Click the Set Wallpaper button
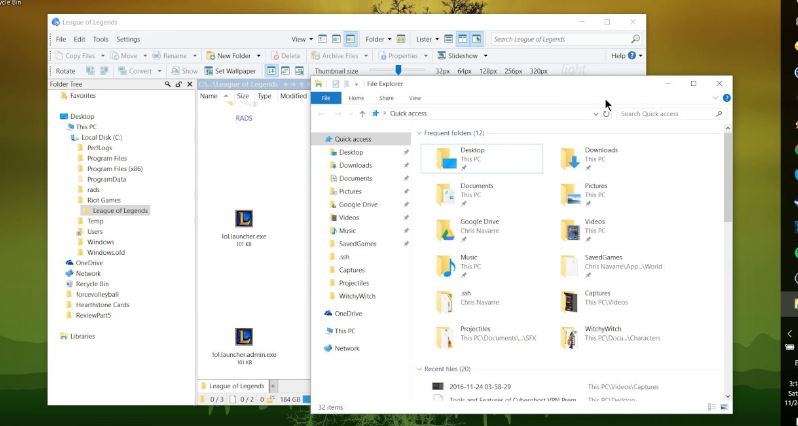Viewport: 798px width, 426px height. [230, 71]
